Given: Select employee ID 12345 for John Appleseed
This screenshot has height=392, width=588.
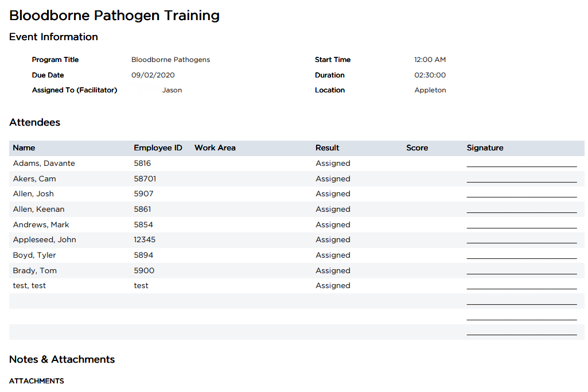Looking at the screenshot, I should [x=145, y=240].
